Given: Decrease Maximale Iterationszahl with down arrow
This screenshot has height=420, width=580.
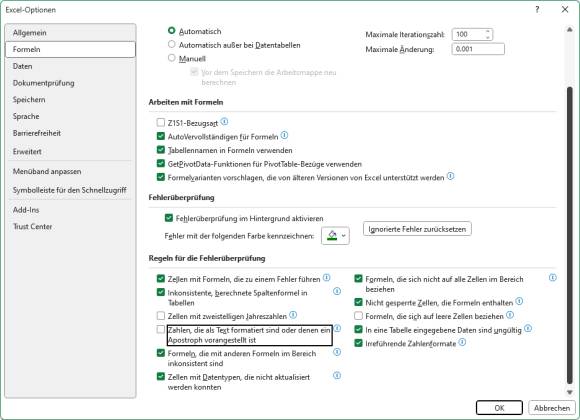Looking at the screenshot, I should coord(488,37).
